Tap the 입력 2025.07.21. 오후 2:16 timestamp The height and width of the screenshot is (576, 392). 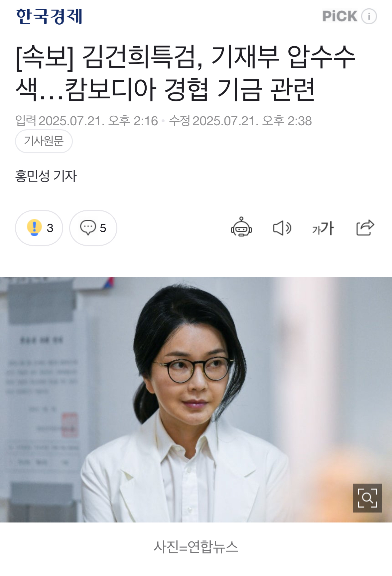point(86,121)
